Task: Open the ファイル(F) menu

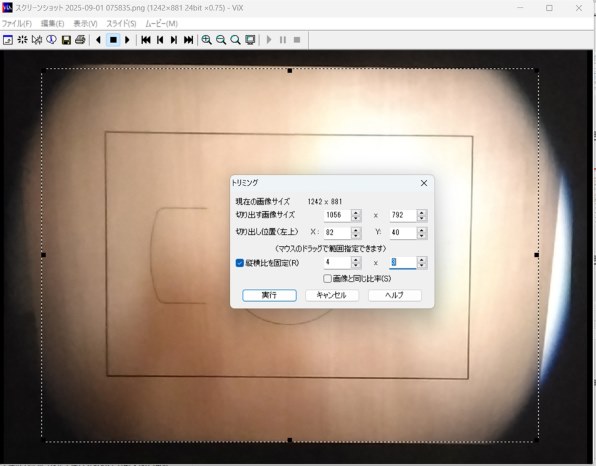Action: tap(17, 24)
